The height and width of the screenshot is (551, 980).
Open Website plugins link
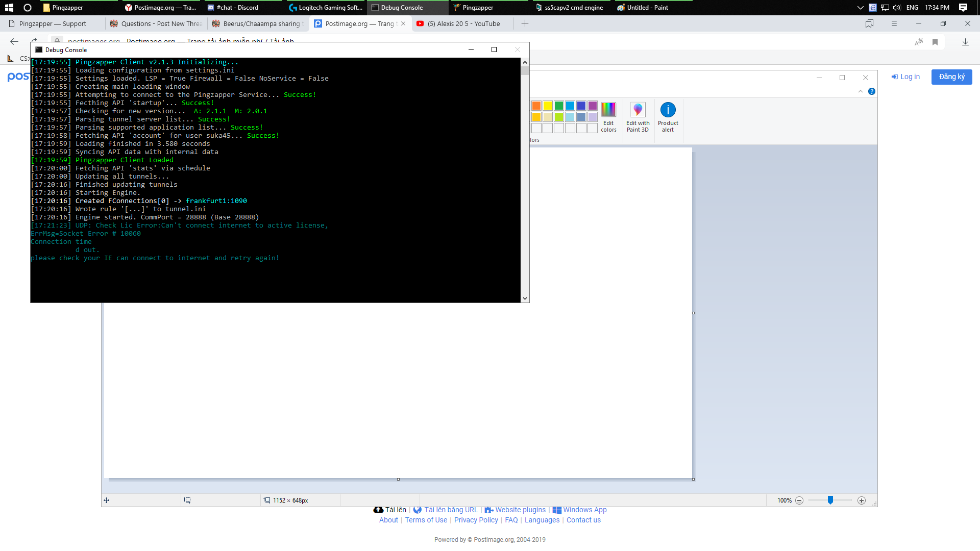click(x=515, y=510)
